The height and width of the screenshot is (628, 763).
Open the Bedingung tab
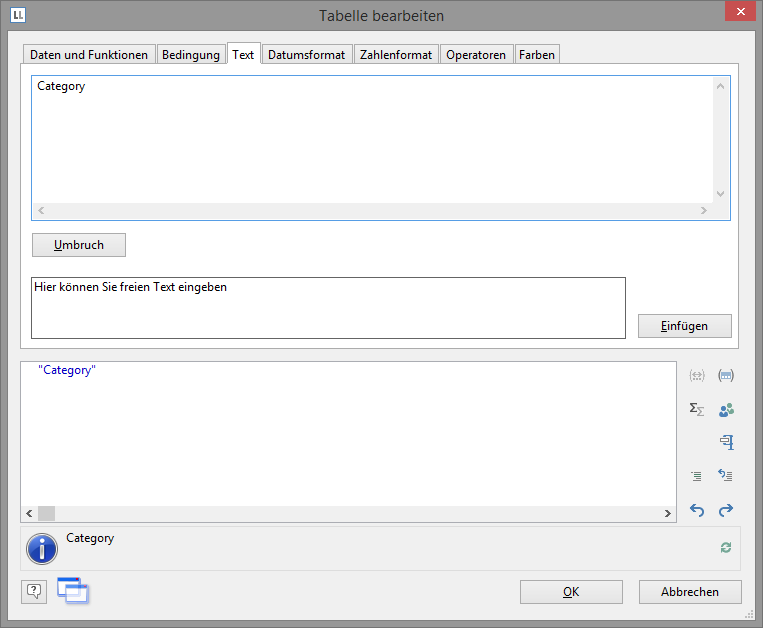191,55
